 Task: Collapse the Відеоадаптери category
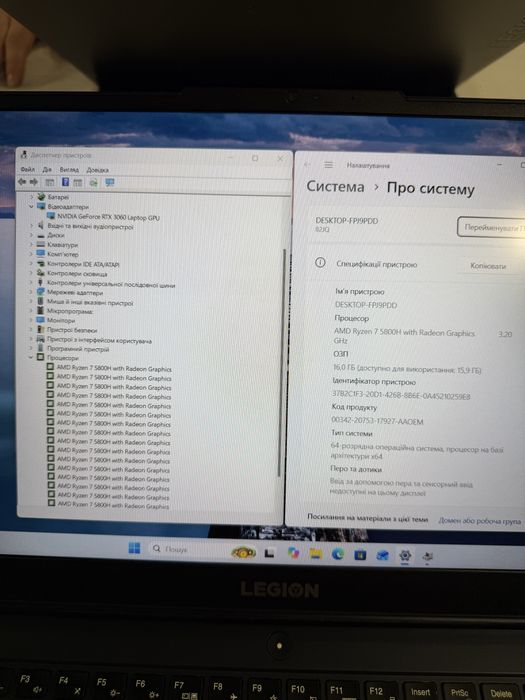click(31, 206)
